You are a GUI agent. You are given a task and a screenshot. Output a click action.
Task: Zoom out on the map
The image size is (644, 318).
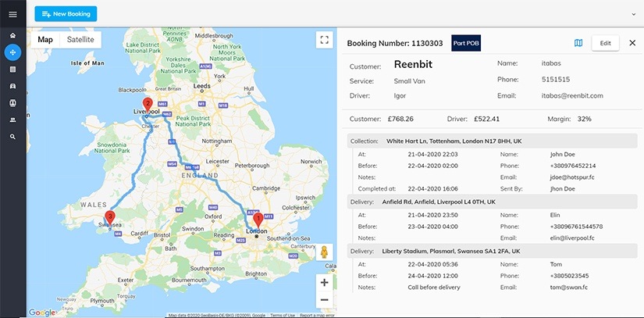pos(325,299)
